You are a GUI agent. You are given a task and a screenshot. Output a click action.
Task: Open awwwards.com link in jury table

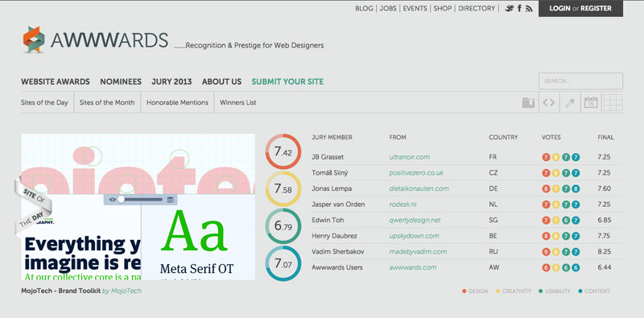click(413, 267)
